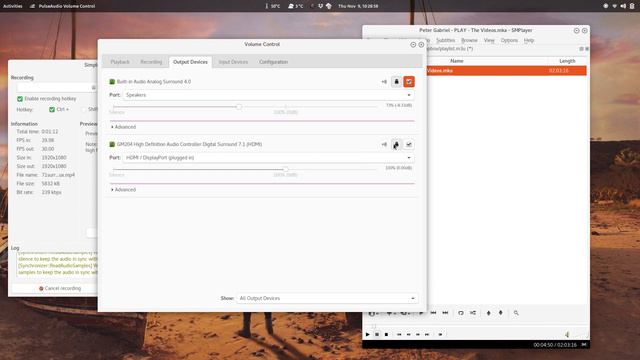Screen dimensions: 640x360
Task: Open SMPlayer View menu
Action: pyautogui.click(x=489, y=40)
